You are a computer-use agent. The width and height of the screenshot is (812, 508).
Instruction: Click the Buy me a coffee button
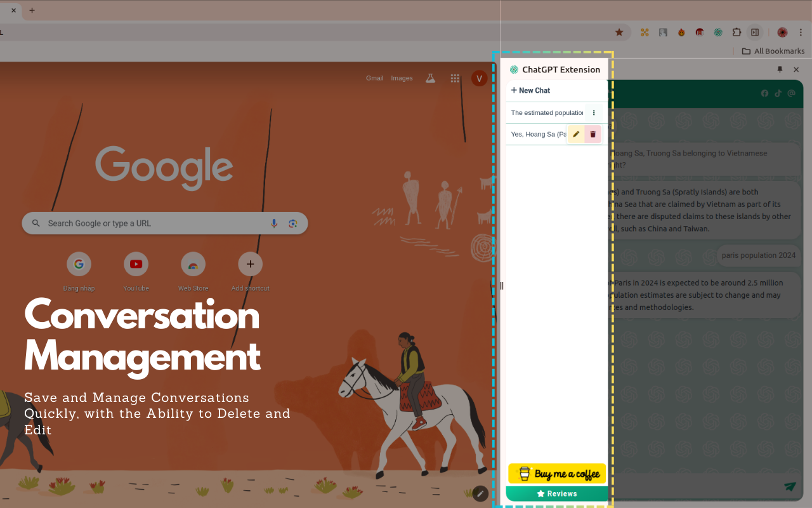(557, 474)
